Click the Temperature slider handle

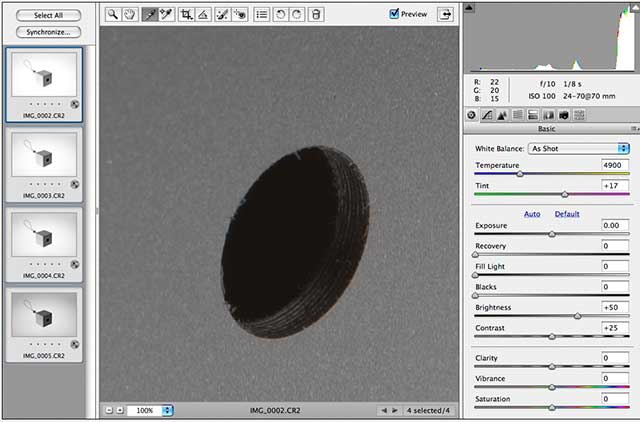click(x=520, y=174)
